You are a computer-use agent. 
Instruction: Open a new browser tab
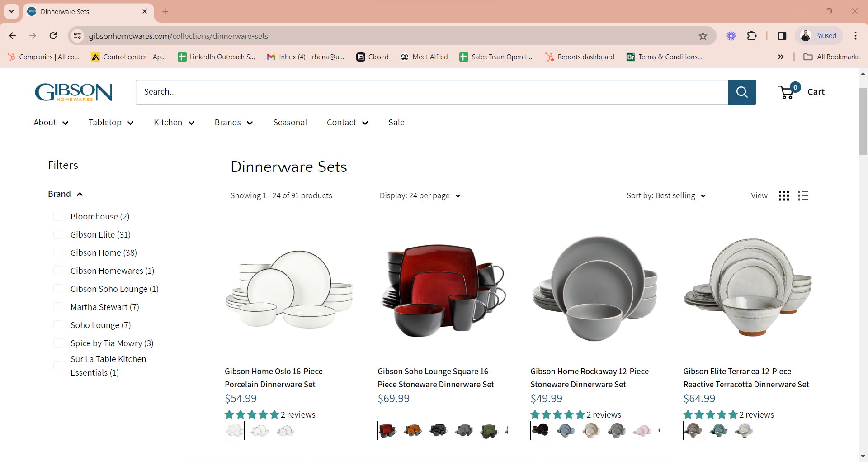point(165,11)
